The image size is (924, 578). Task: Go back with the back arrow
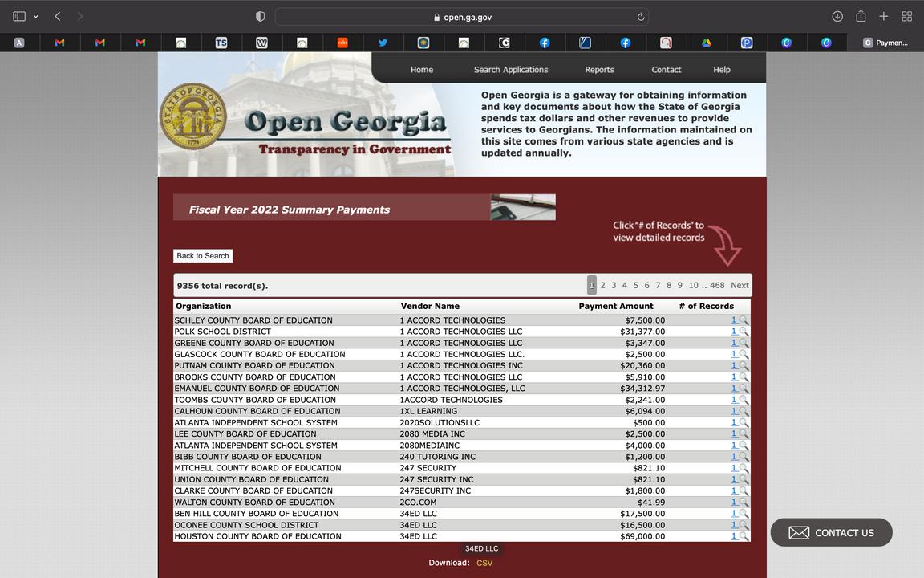[x=58, y=17]
